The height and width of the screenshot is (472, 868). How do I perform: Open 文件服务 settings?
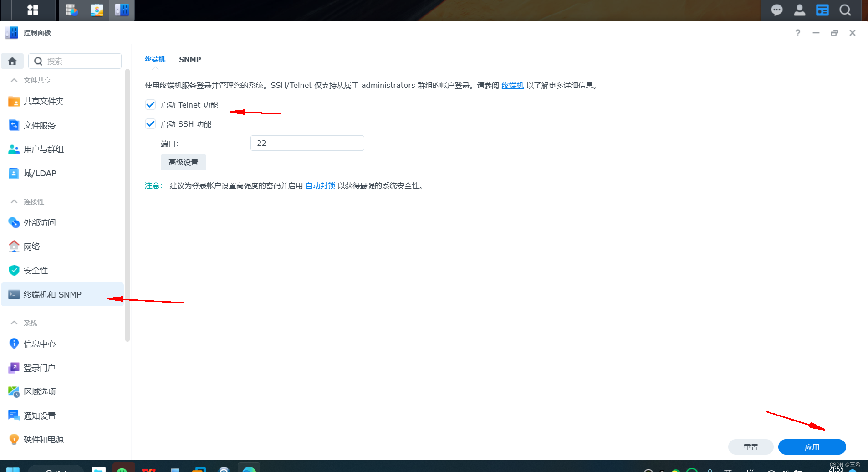[40, 125]
